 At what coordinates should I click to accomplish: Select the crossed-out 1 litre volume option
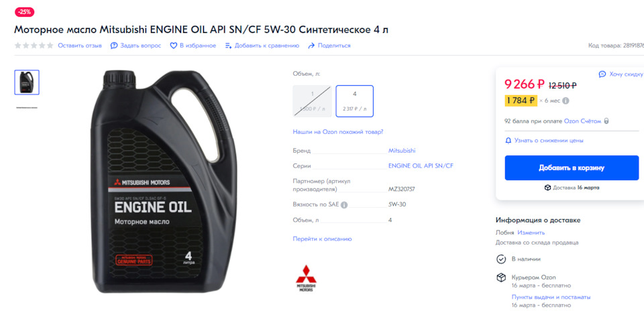(312, 101)
